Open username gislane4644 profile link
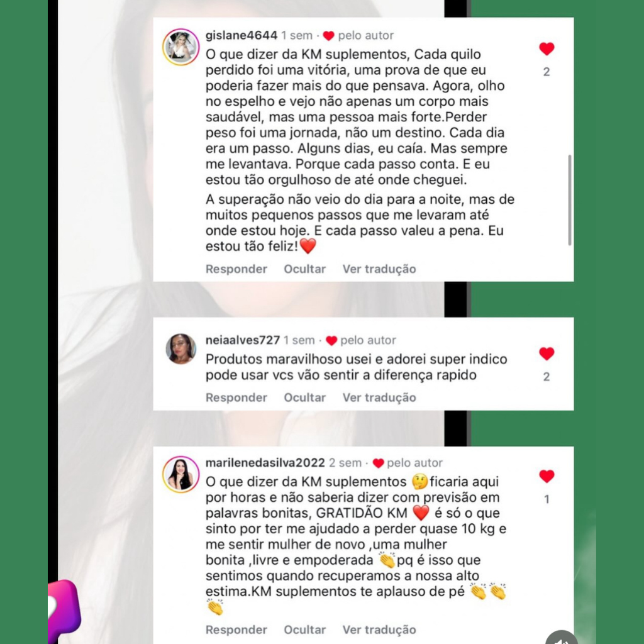The image size is (644, 644). coord(241,35)
